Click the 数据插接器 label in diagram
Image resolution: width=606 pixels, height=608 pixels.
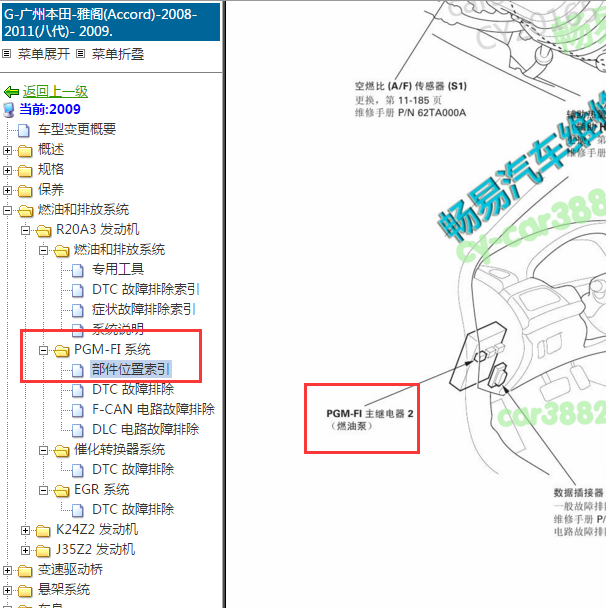(x=578, y=493)
